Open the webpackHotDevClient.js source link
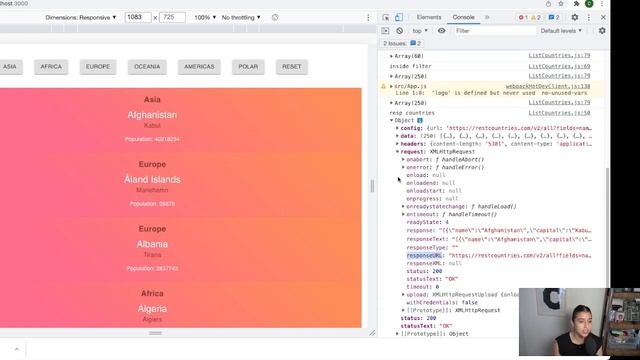 pyautogui.click(x=548, y=87)
